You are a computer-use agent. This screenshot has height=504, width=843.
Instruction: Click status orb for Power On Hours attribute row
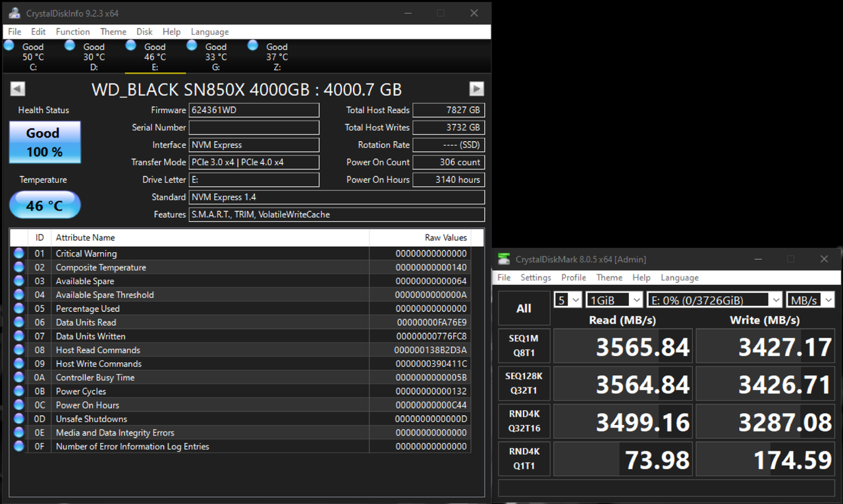click(x=19, y=405)
